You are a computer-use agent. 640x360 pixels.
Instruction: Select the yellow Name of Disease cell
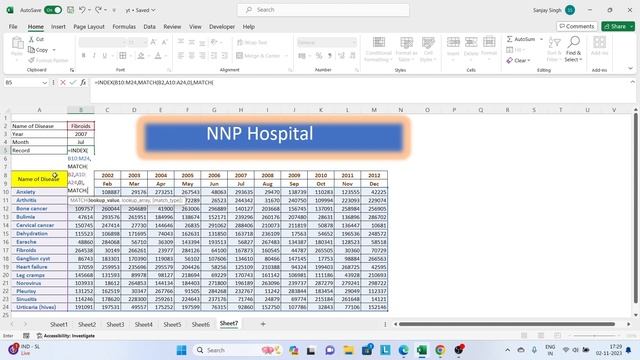pyautogui.click(x=39, y=179)
